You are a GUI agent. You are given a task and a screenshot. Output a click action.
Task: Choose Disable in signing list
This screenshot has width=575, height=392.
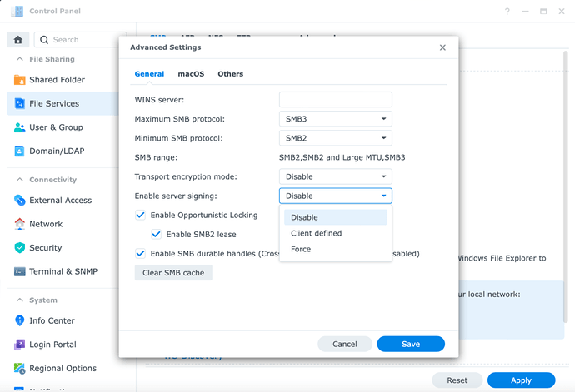pos(336,217)
